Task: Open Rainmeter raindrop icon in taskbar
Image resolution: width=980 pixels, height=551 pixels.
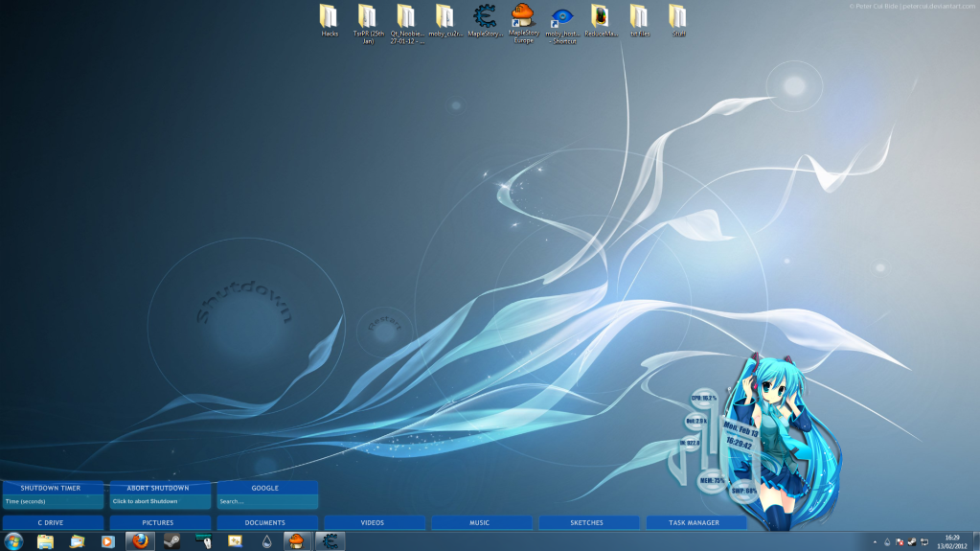Action: click(x=267, y=541)
